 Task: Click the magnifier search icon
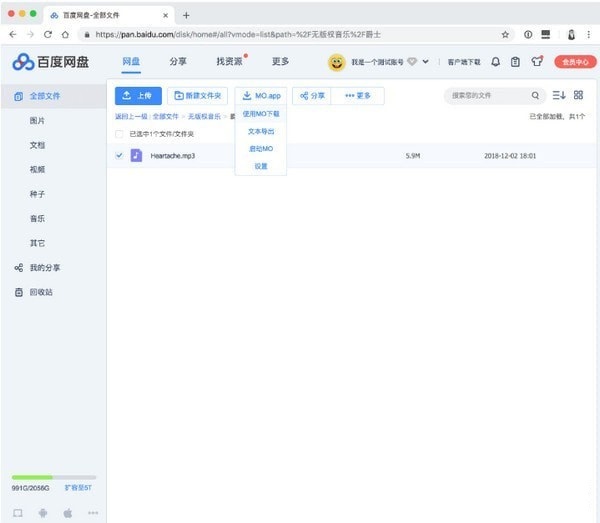[x=535, y=95]
